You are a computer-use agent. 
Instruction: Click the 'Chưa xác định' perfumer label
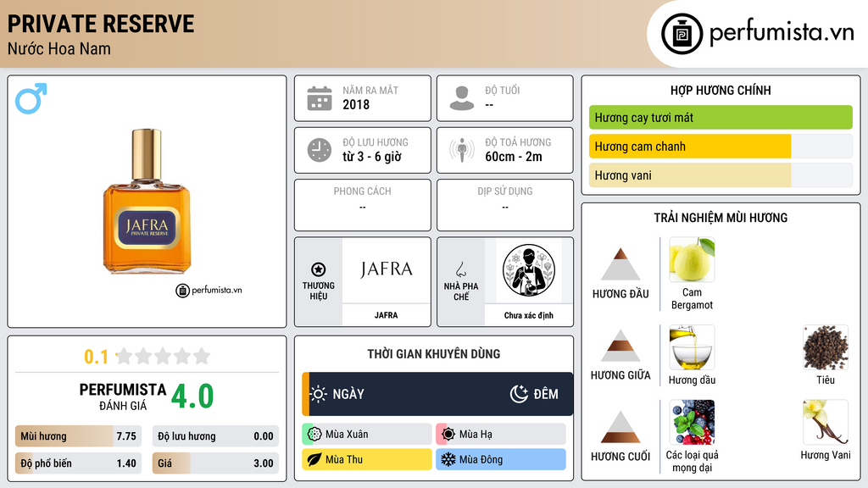click(529, 315)
